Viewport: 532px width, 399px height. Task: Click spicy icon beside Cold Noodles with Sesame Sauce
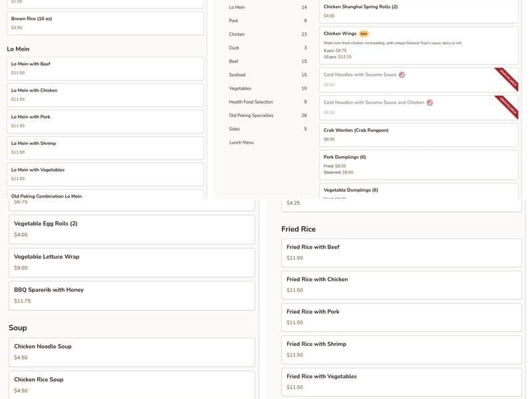(402, 75)
